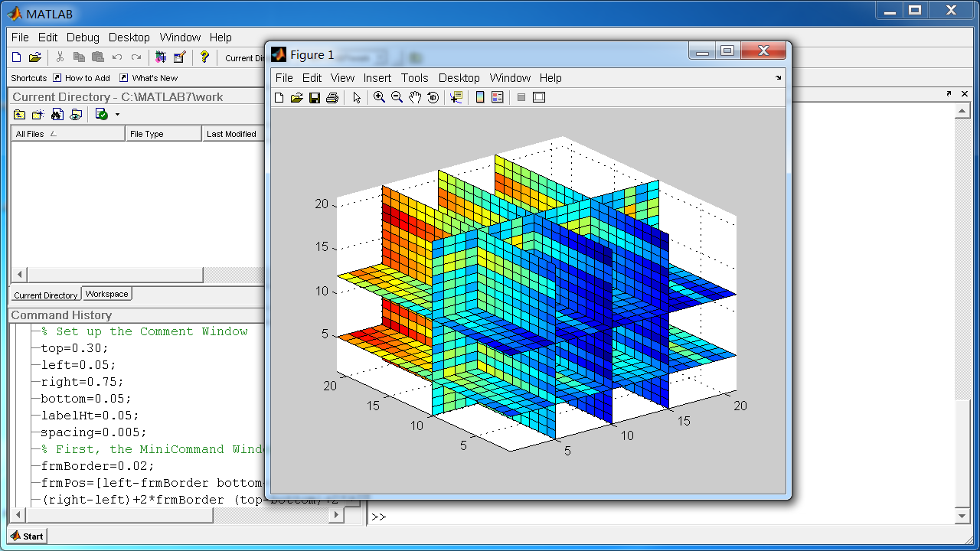Open the GUIDE tool icon
Image resolution: width=980 pixels, height=551 pixels.
tap(179, 57)
